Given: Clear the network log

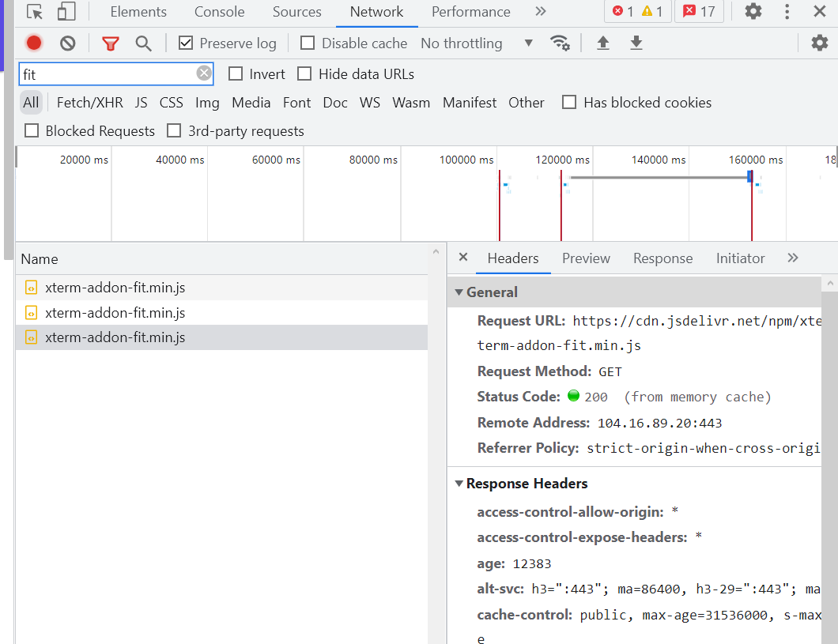Looking at the screenshot, I should (67, 43).
